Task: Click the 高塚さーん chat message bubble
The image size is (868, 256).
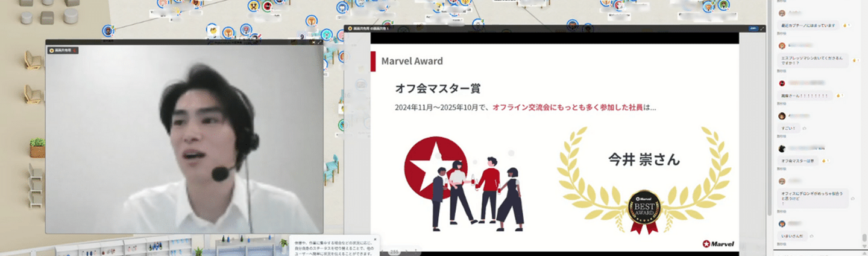Action: [x=805, y=95]
